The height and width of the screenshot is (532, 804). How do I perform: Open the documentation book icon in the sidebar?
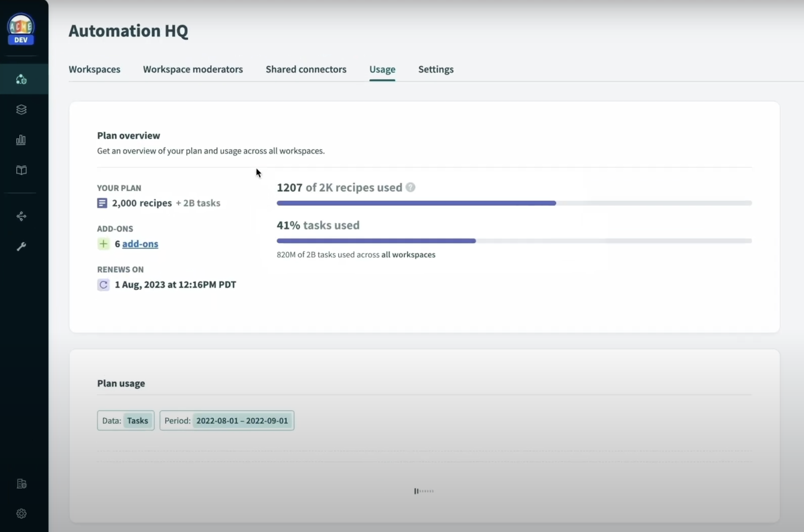click(21, 170)
